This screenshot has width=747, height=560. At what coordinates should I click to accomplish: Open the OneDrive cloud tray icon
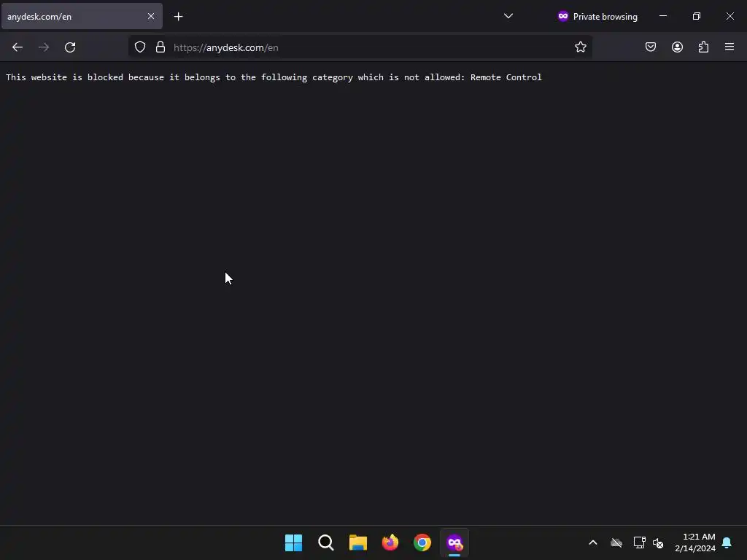[616, 542]
